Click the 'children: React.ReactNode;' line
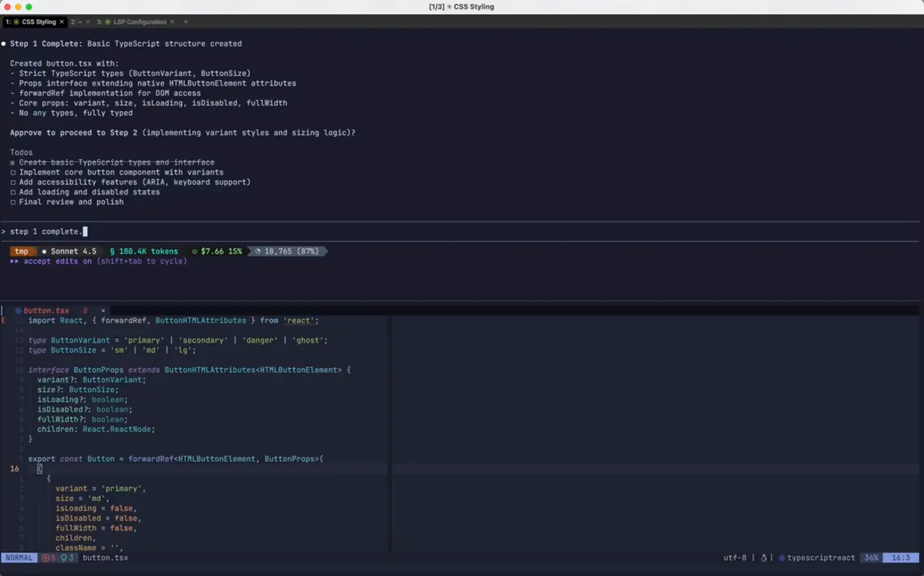The image size is (924, 576). 96,429
